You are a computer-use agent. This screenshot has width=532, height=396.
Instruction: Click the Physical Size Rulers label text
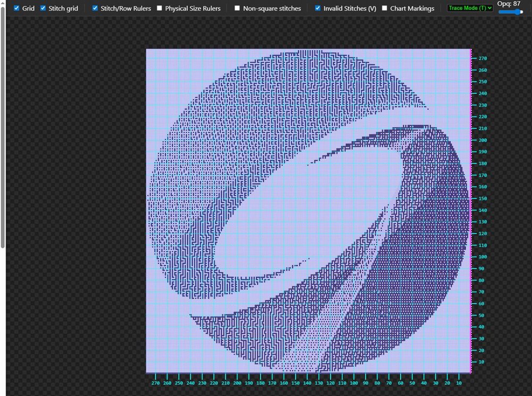click(193, 9)
